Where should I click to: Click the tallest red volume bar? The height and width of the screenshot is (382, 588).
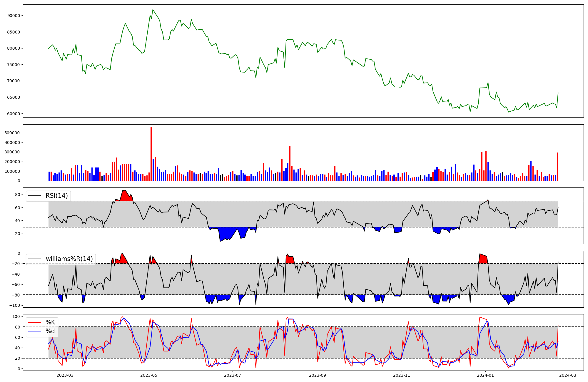pos(151,153)
